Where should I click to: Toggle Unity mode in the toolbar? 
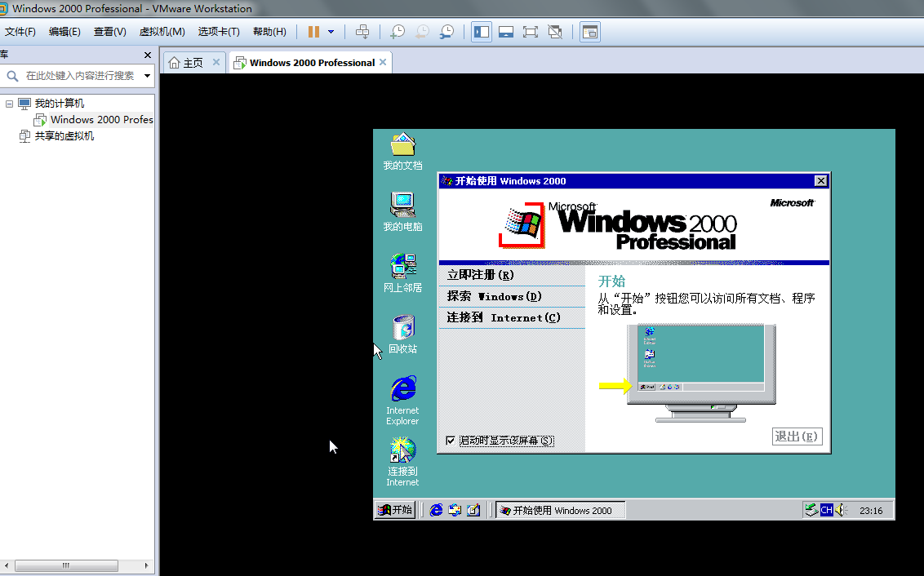[x=555, y=32]
